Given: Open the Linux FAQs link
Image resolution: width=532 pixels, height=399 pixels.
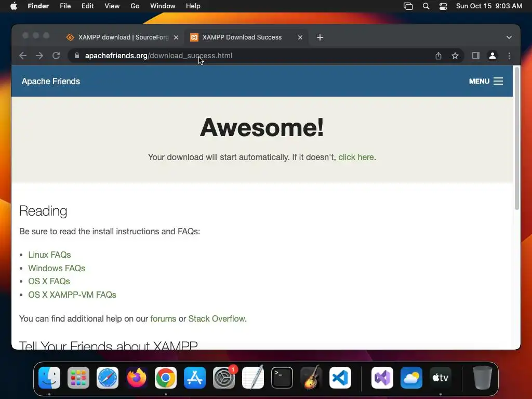Looking at the screenshot, I should click(49, 255).
